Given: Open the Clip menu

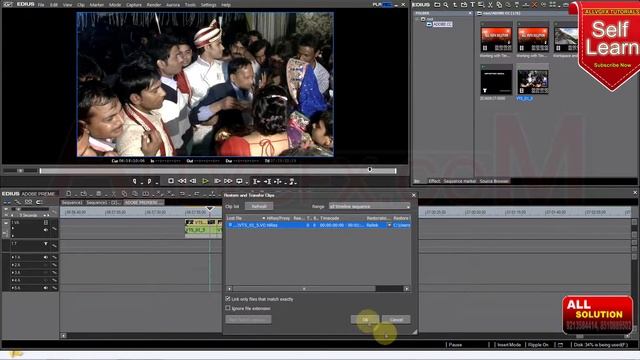Looking at the screenshot, I should [x=81, y=5].
